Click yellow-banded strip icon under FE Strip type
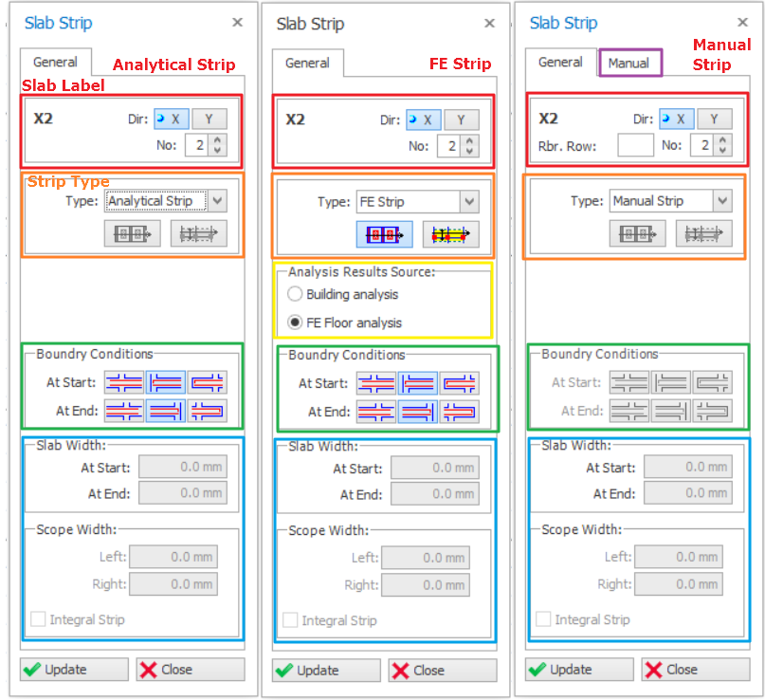Image resolution: width=765 pixels, height=700 pixels. click(450, 234)
